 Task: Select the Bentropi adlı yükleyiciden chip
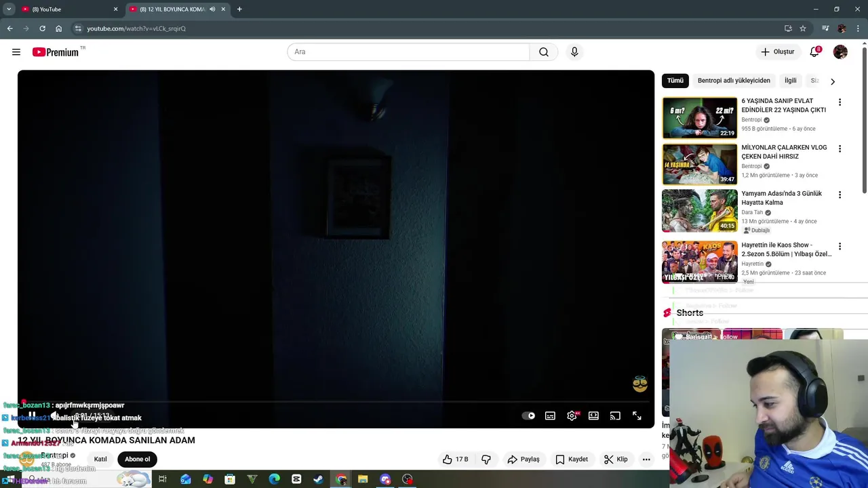tap(734, 81)
